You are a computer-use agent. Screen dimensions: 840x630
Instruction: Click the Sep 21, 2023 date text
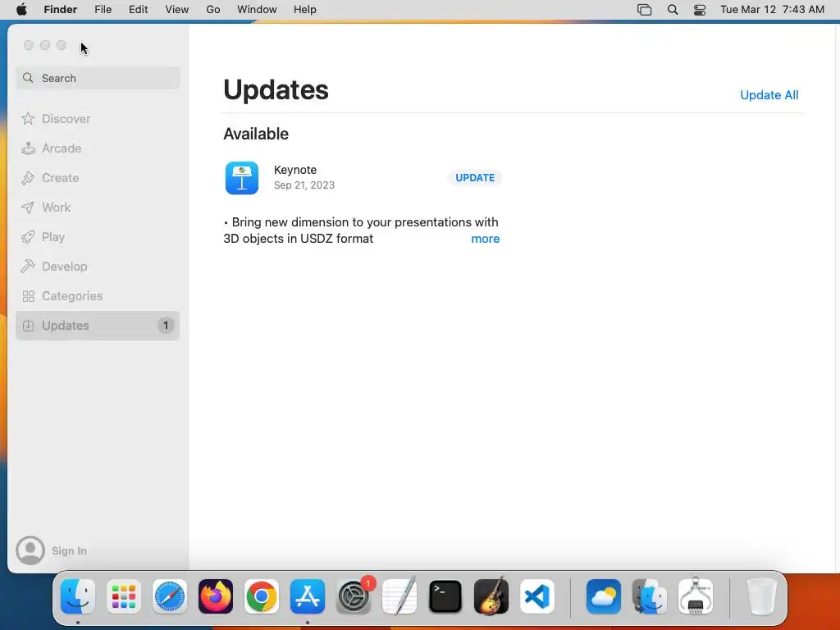click(304, 185)
